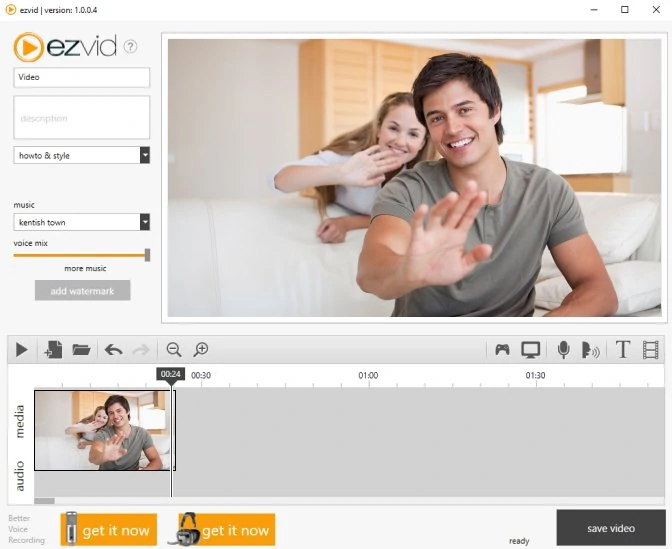Undo the last action with the undo arrow
Screen dimensions: 672x549
point(113,350)
